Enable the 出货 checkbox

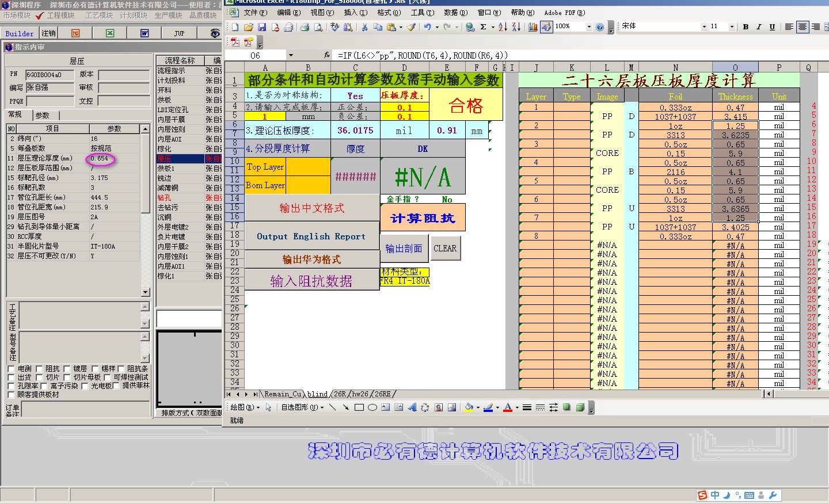click(x=11, y=377)
